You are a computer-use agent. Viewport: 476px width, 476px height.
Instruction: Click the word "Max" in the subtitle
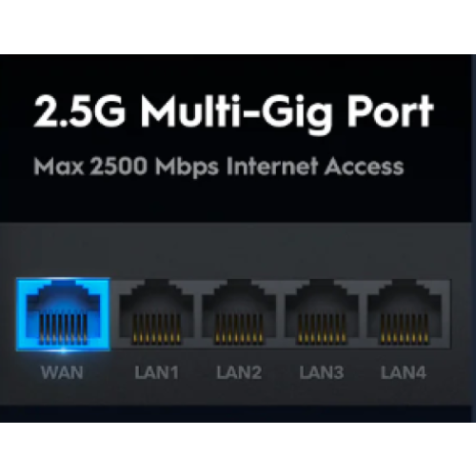click(59, 167)
